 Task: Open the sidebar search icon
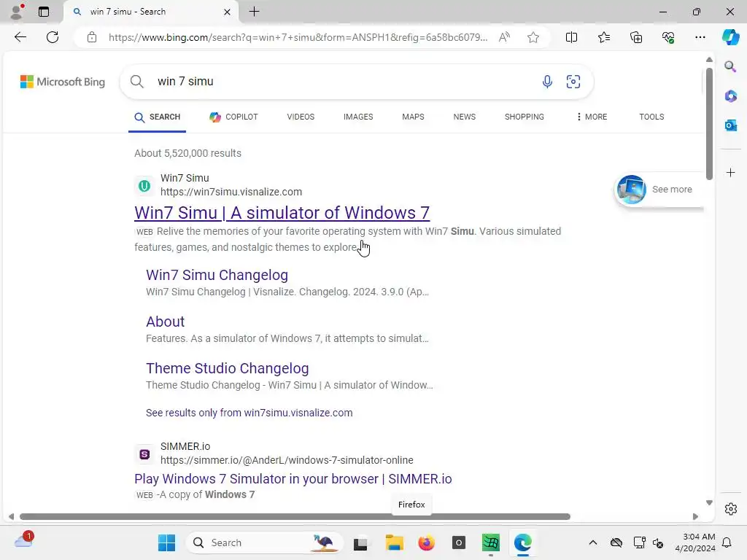point(730,66)
